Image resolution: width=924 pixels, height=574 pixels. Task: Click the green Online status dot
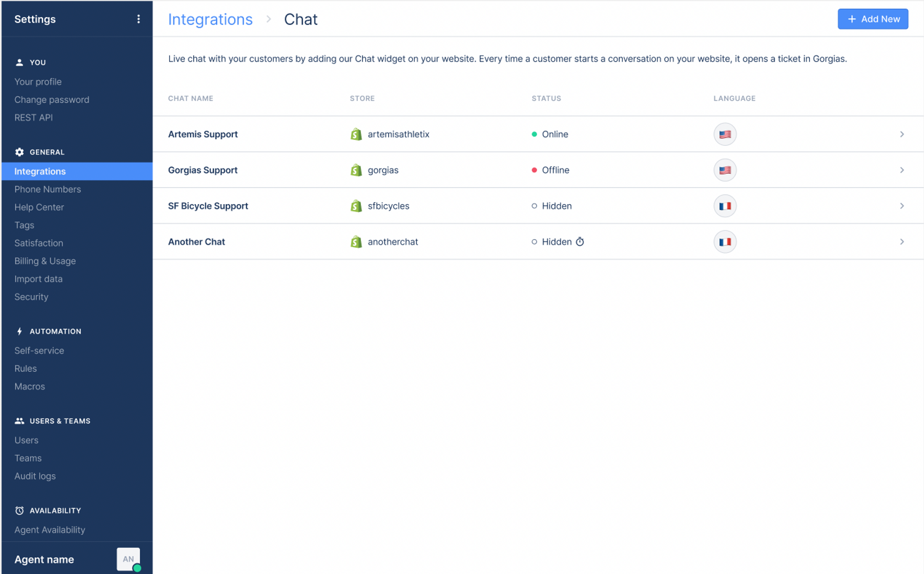(x=534, y=134)
